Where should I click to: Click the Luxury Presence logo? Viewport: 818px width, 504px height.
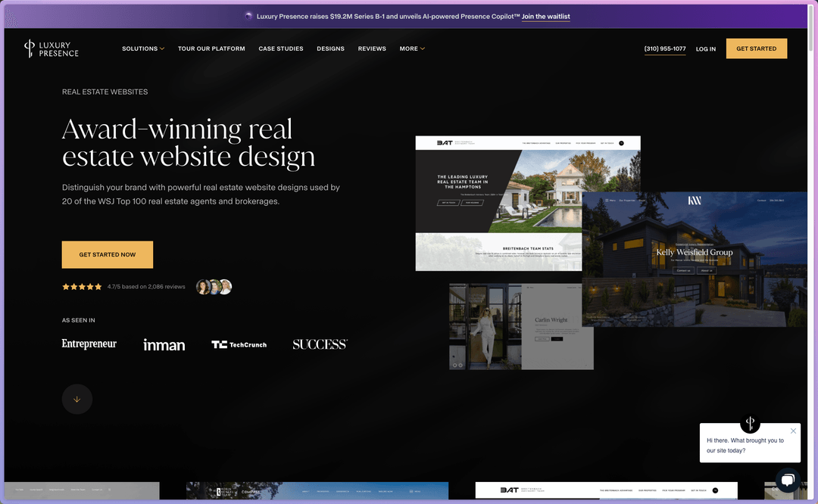tap(52, 48)
